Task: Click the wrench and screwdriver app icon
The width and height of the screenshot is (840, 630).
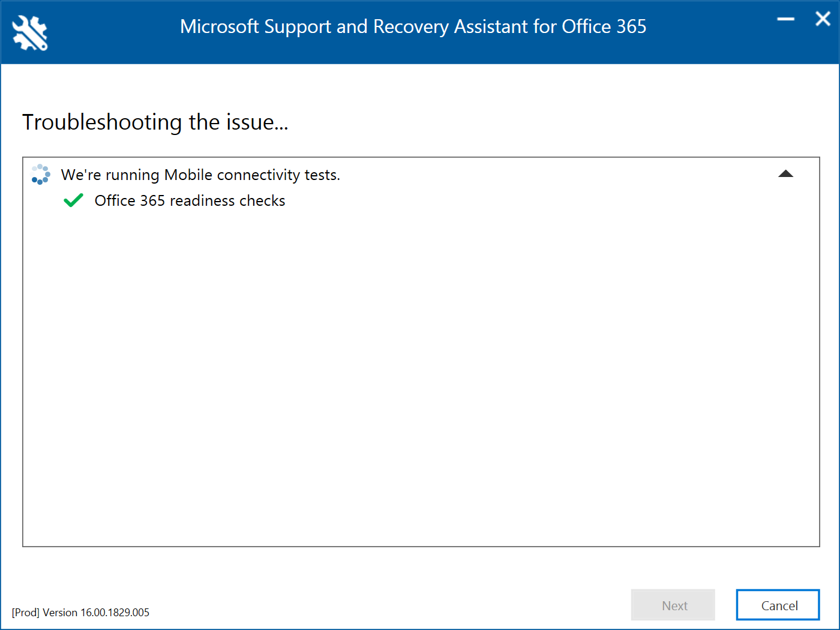Action: click(29, 33)
